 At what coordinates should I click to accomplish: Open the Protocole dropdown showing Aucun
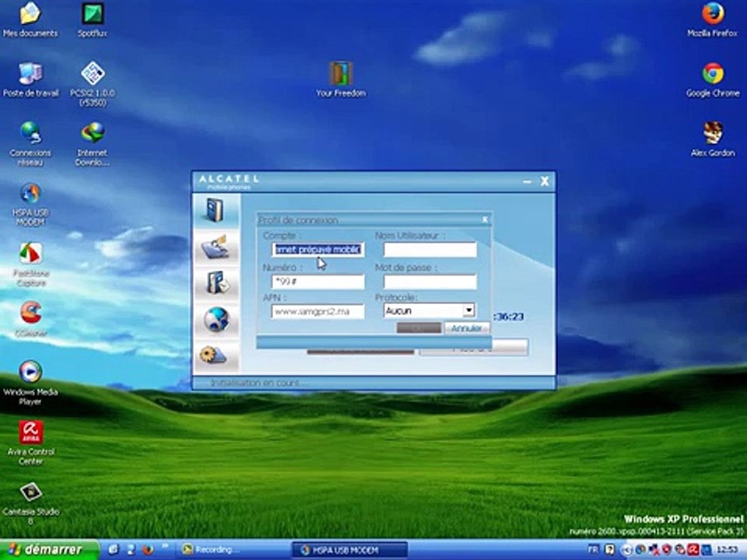[x=429, y=310]
